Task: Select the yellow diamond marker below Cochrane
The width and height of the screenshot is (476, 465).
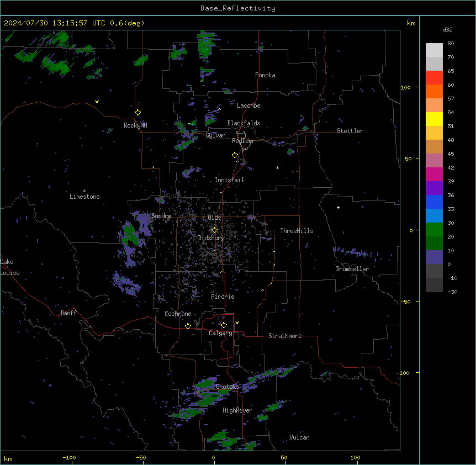Action: coord(188,326)
